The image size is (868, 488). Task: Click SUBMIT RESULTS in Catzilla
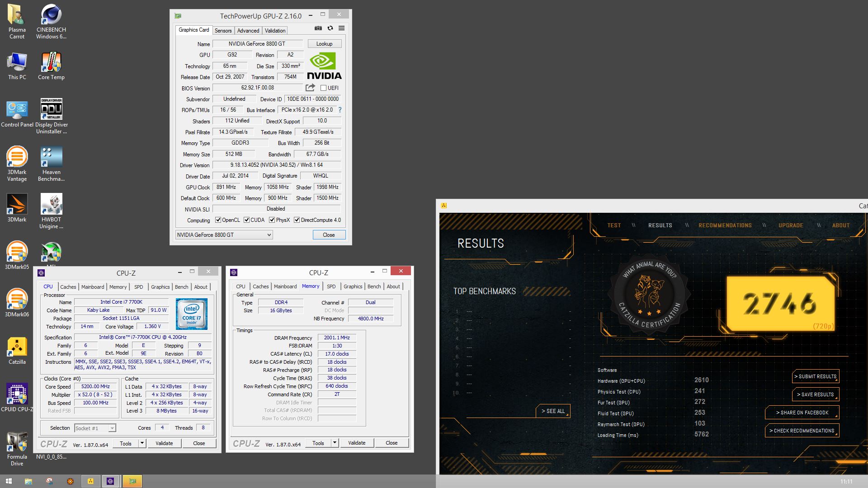pyautogui.click(x=816, y=376)
